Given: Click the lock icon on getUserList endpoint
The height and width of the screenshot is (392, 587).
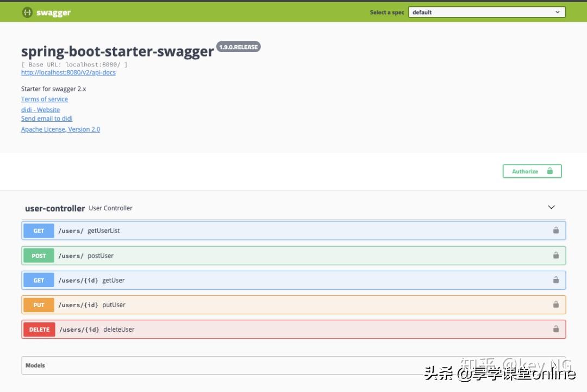Looking at the screenshot, I should point(555,230).
